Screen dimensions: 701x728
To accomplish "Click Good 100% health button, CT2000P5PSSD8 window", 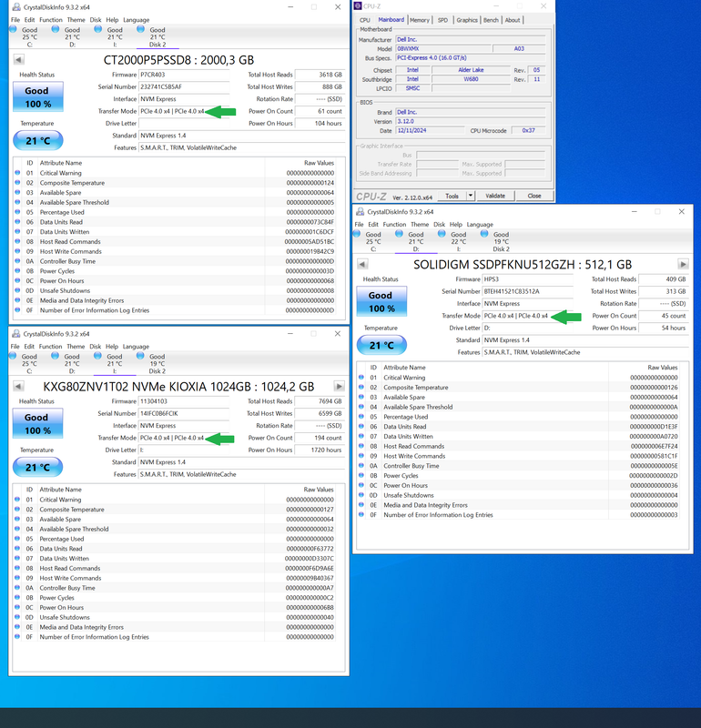I will pyautogui.click(x=37, y=96).
